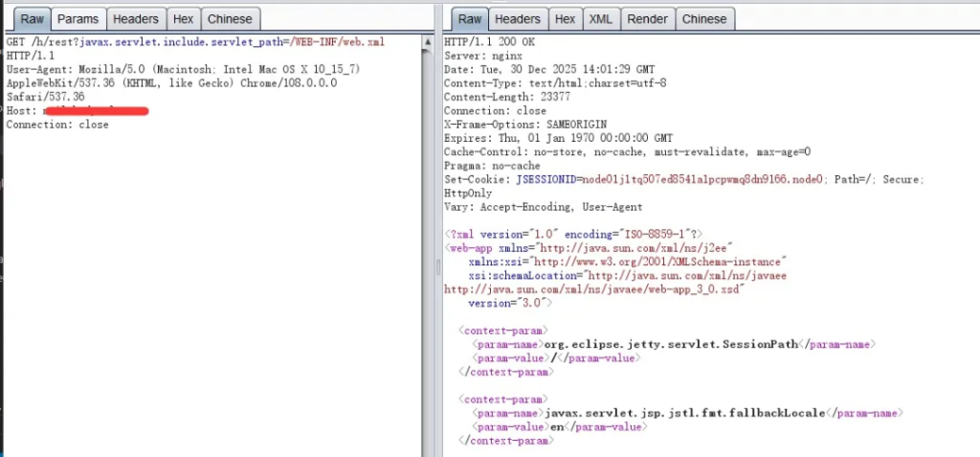980x457 pixels.
Task: Click the divider between request and response panes
Action: [x=432, y=230]
